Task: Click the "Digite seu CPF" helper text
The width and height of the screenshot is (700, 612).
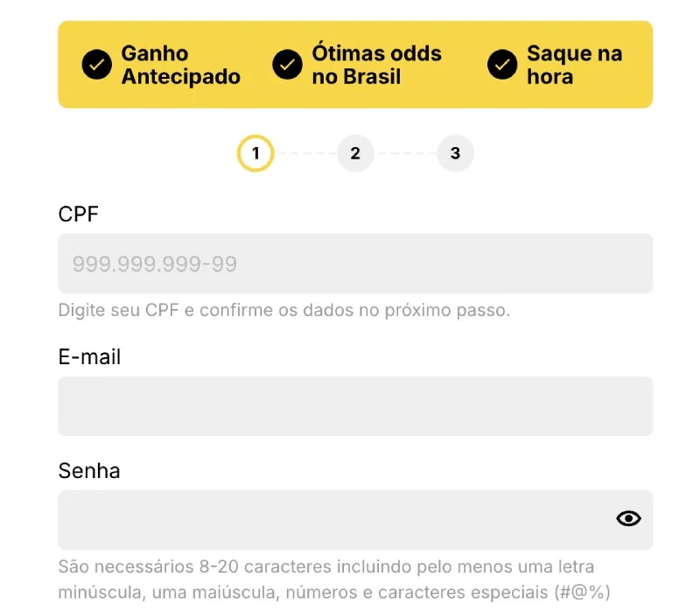Action: click(x=283, y=310)
